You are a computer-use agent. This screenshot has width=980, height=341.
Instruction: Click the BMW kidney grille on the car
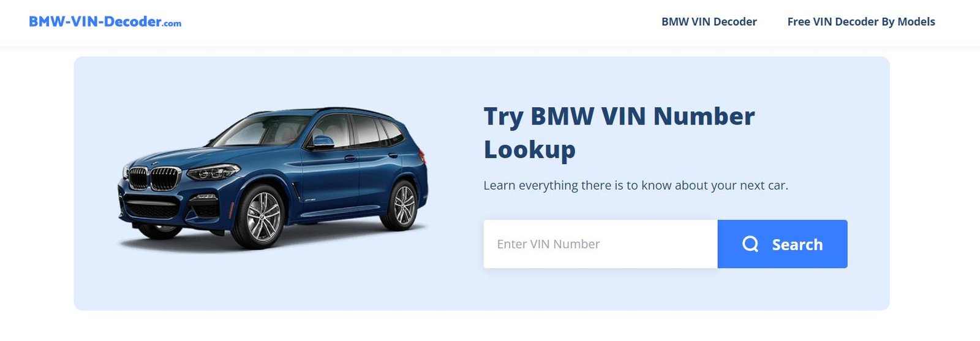155,179
